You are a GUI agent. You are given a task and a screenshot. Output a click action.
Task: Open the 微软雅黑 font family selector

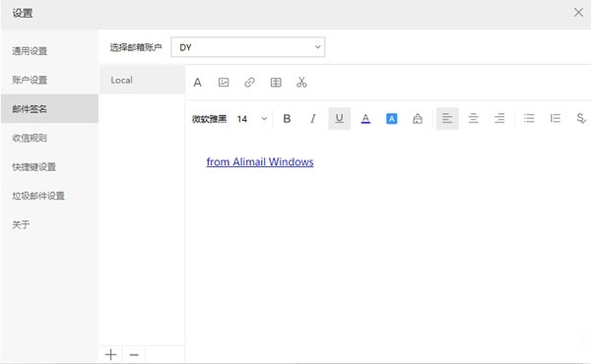tap(209, 119)
